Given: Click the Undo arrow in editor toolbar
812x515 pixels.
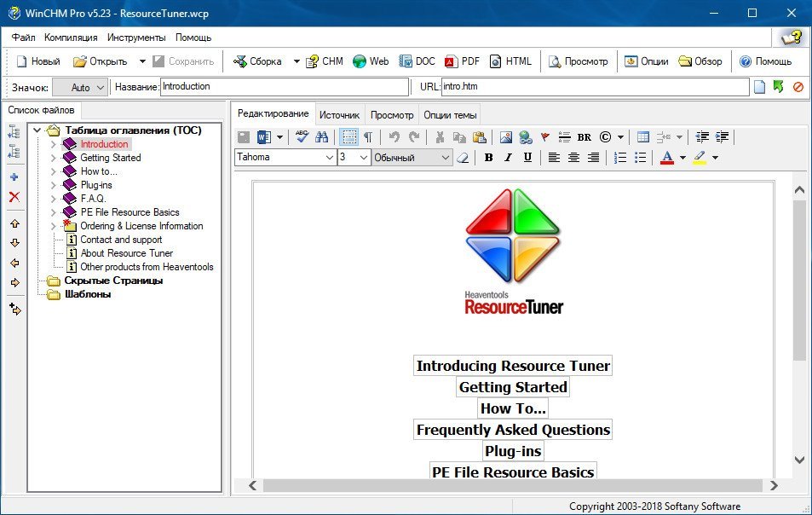Looking at the screenshot, I should 394,136.
